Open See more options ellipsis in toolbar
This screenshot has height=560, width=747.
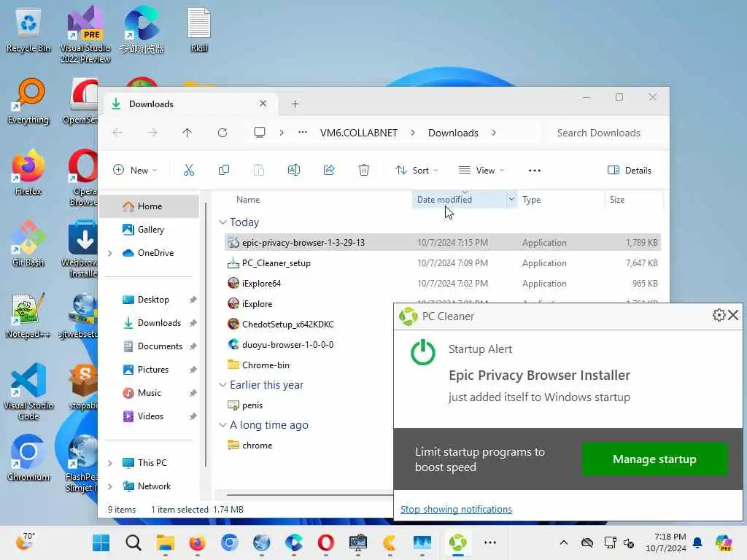click(x=535, y=170)
